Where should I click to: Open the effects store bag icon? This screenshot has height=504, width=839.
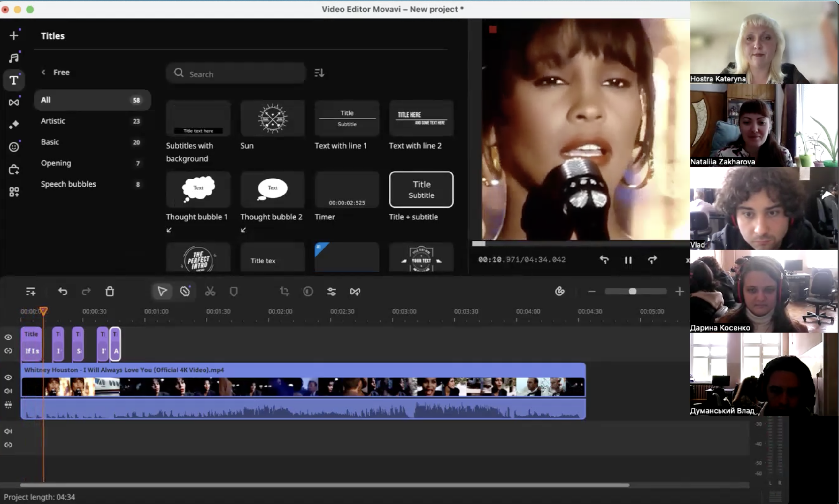[14, 170]
